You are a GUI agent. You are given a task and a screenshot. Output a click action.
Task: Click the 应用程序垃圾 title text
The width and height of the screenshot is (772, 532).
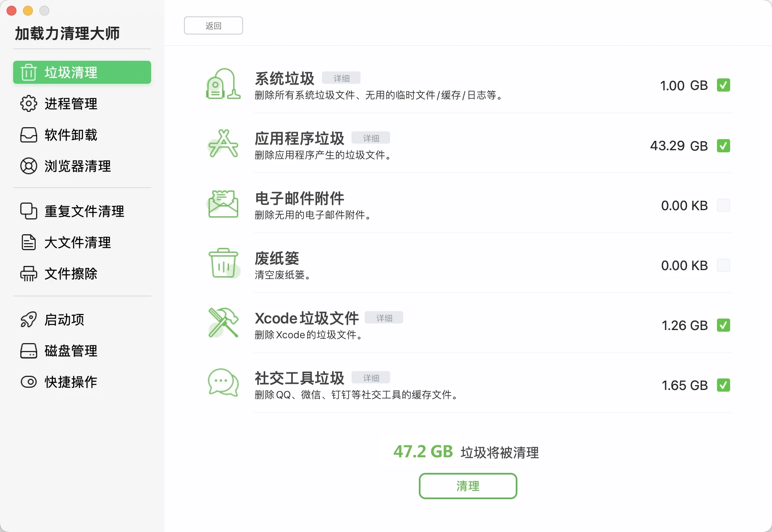pyautogui.click(x=299, y=138)
